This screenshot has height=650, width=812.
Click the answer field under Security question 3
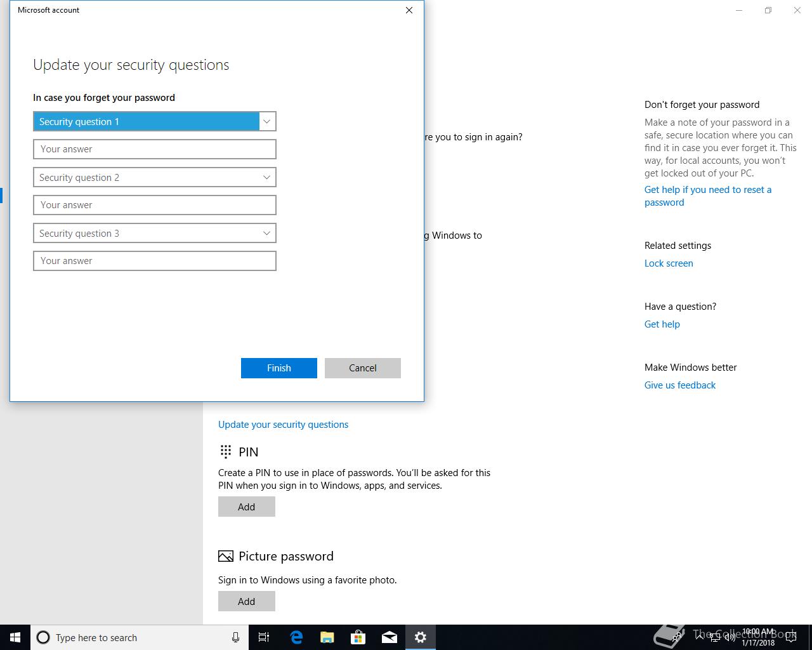click(154, 261)
